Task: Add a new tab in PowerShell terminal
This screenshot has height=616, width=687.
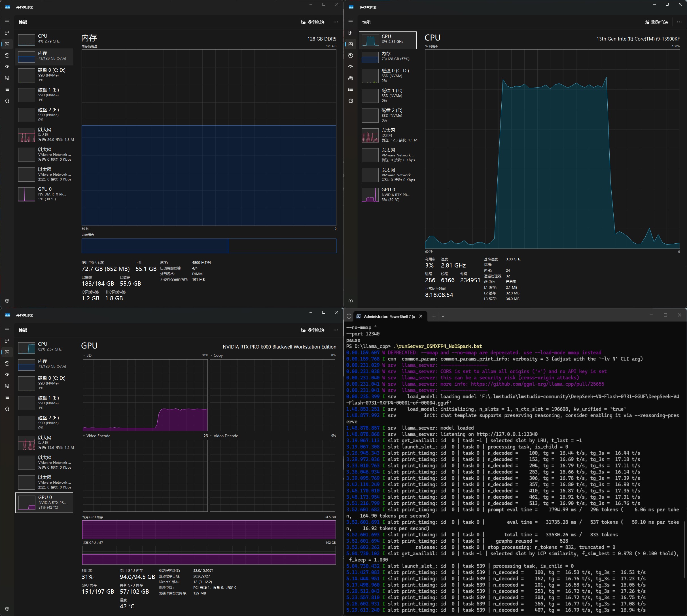Action: [434, 317]
